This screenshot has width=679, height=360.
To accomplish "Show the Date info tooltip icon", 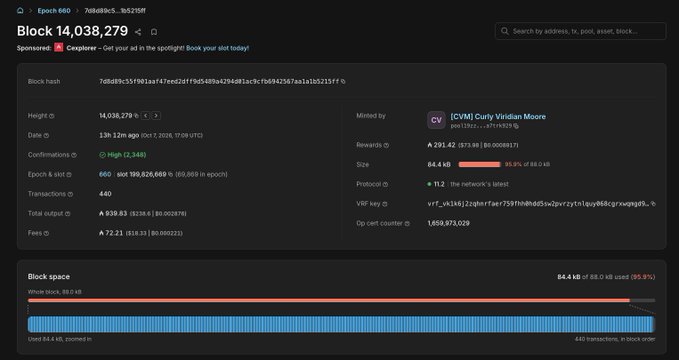I will point(46,136).
